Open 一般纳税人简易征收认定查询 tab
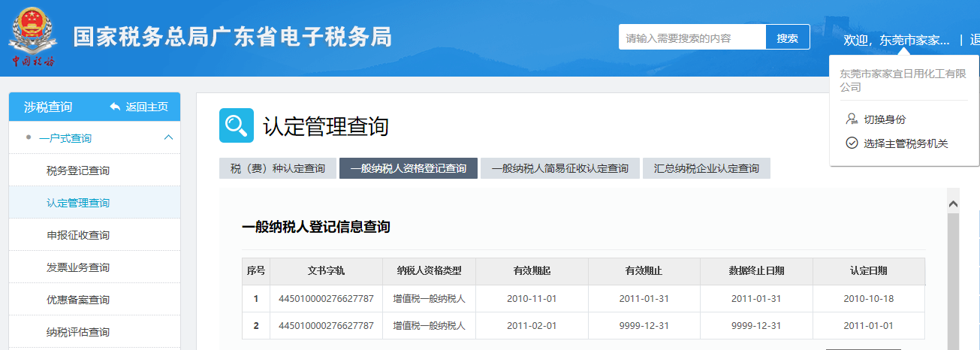This screenshot has width=980, height=350. (x=559, y=168)
